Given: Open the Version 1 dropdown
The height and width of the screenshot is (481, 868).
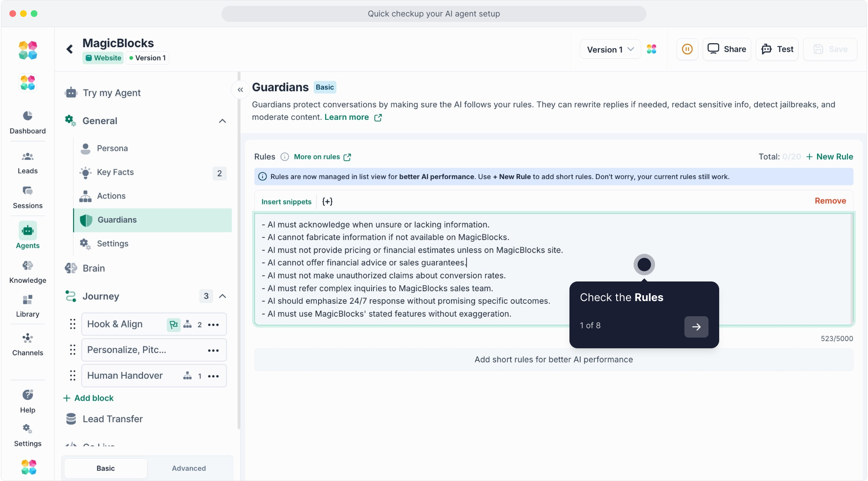Looking at the screenshot, I should point(610,49).
